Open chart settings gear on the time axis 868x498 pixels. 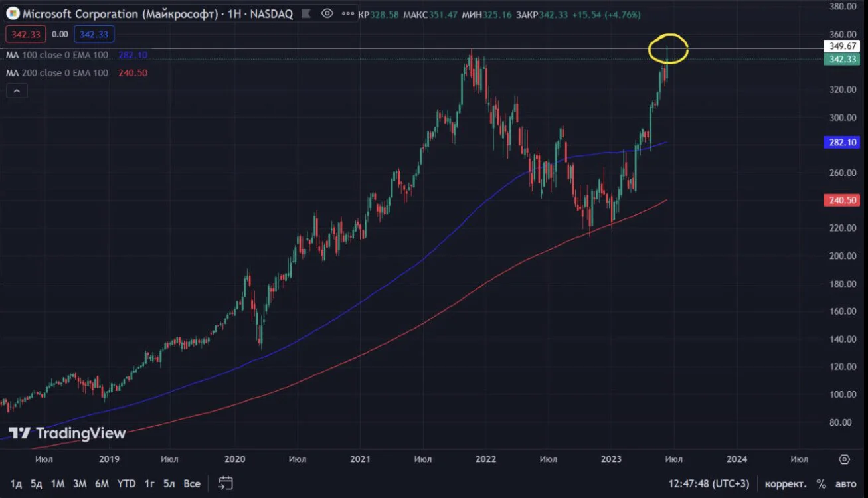[844, 459]
